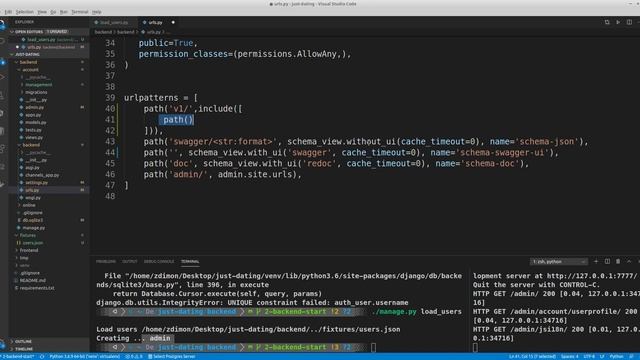Image resolution: width=640 pixels, height=360 pixels.
Task: Switch to the OUTPUT panel tab
Action: [x=130, y=261]
